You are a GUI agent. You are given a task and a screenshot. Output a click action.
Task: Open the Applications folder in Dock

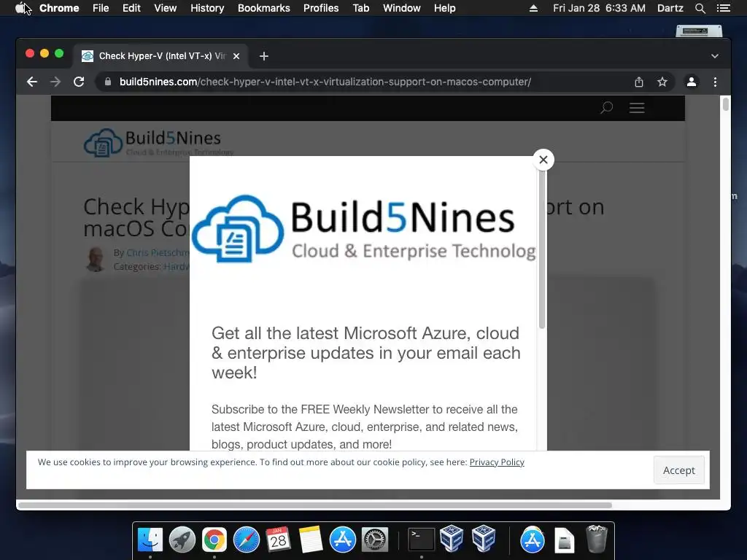[x=532, y=540]
